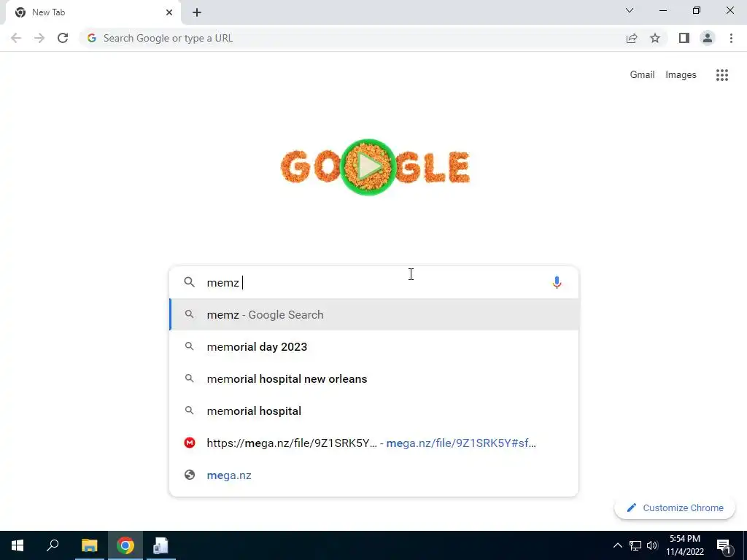Share this page via the share icon
Screen dimensions: 747x560
[x=632, y=38]
